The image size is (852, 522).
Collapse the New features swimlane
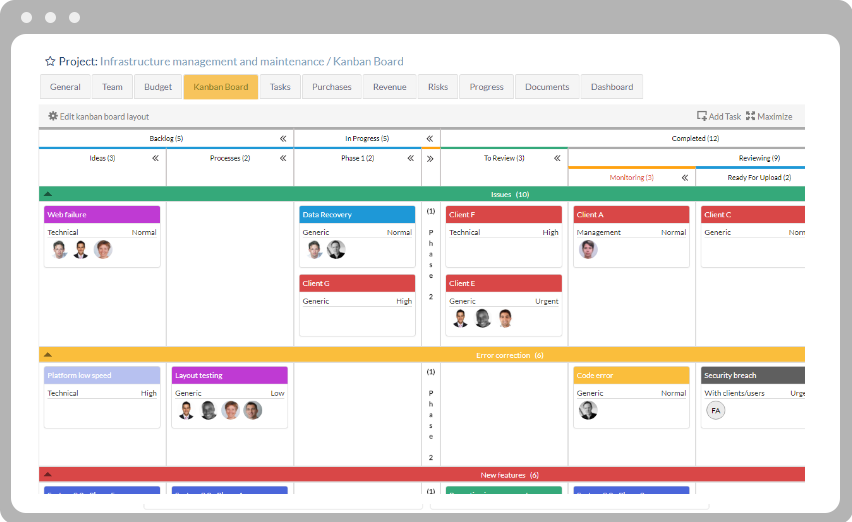pos(48,475)
